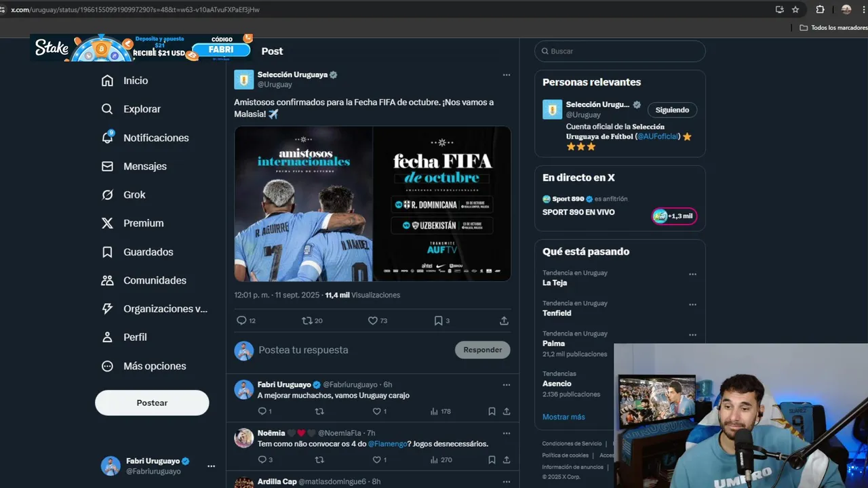
Task: Open Política de cookies link
Action: coord(566,455)
